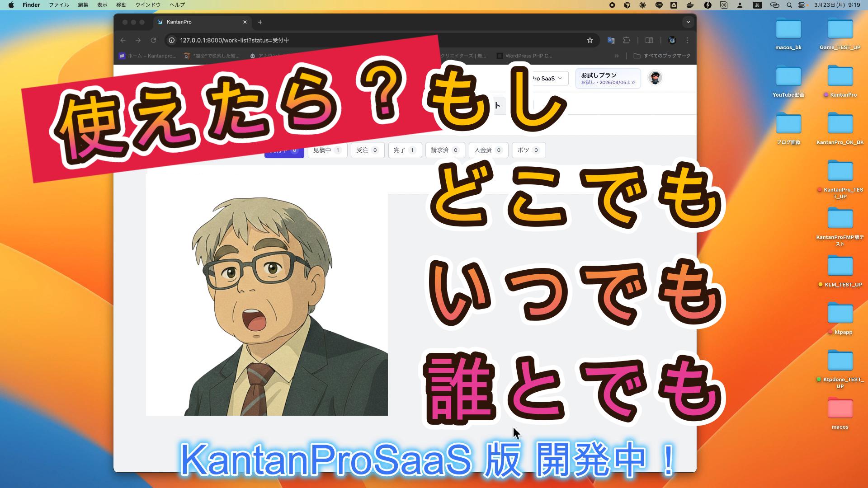
Task: Open LINE from the menu bar
Action: click(x=658, y=5)
